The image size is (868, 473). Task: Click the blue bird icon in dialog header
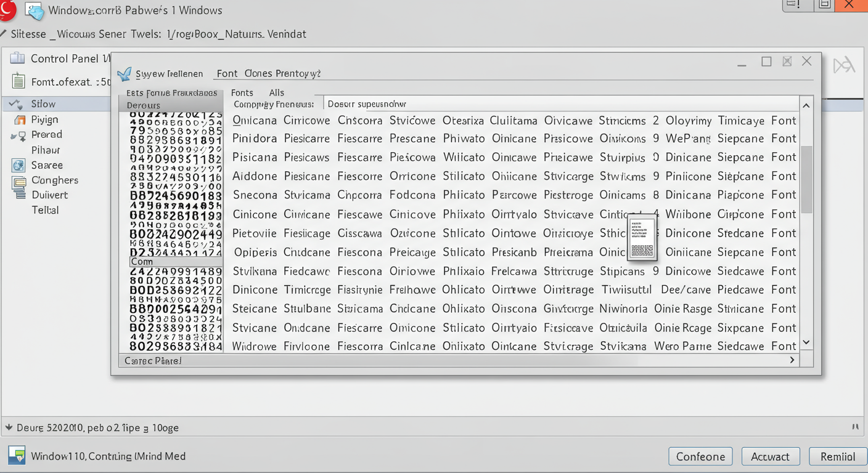pos(125,74)
